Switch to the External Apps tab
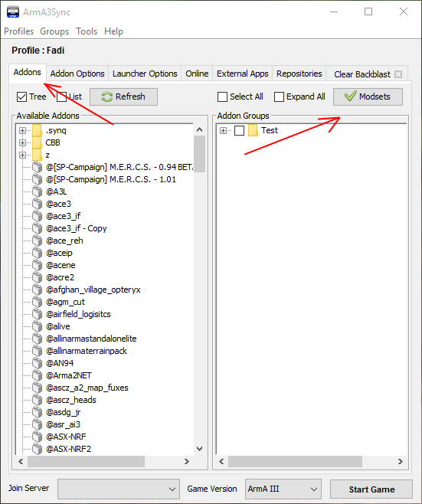The width and height of the screenshot is (422, 504). point(242,74)
